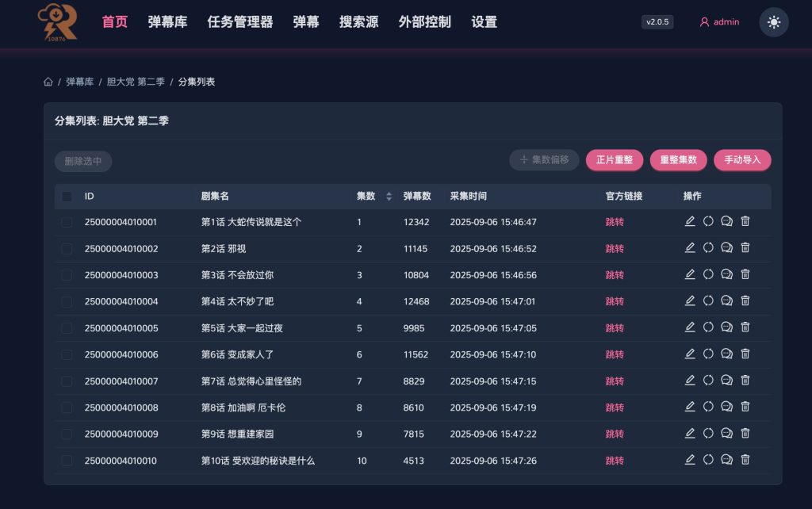Viewport: 812px width, 509px height.
Task: Open 搜索源 navigation item
Action: coord(358,21)
